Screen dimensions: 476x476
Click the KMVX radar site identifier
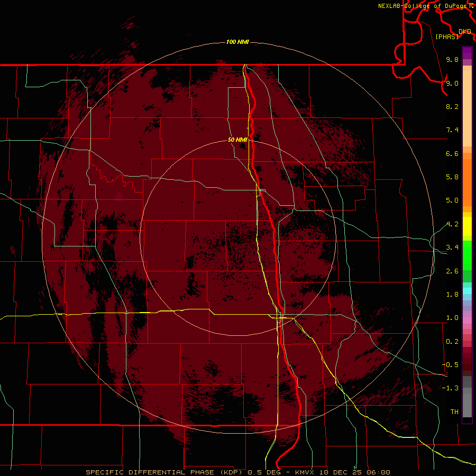[x=305, y=472]
